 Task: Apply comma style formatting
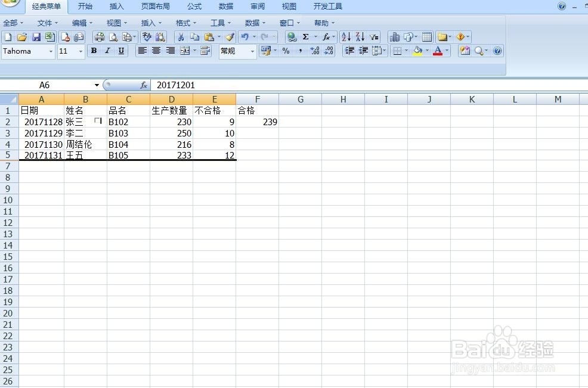[x=301, y=51]
